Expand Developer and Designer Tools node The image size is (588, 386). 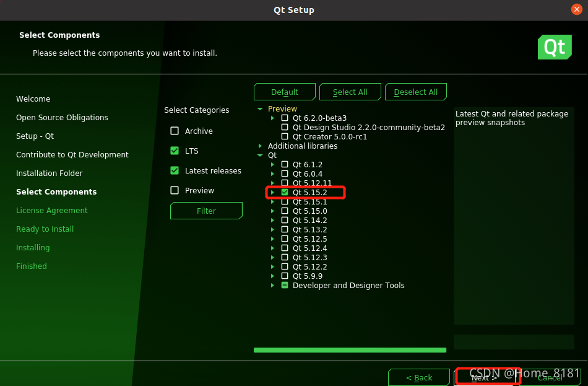(x=272, y=285)
